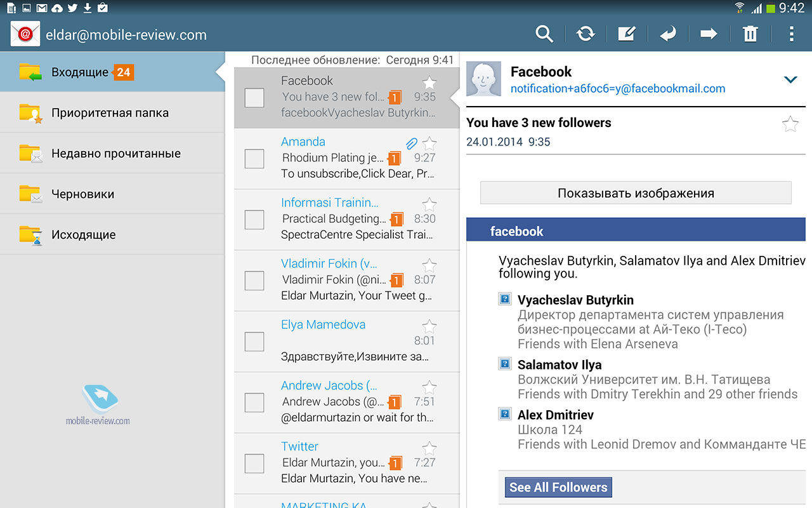Open Vyacheslav Butyrkin's profile link
The image size is (812, 508).
pos(575,300)
